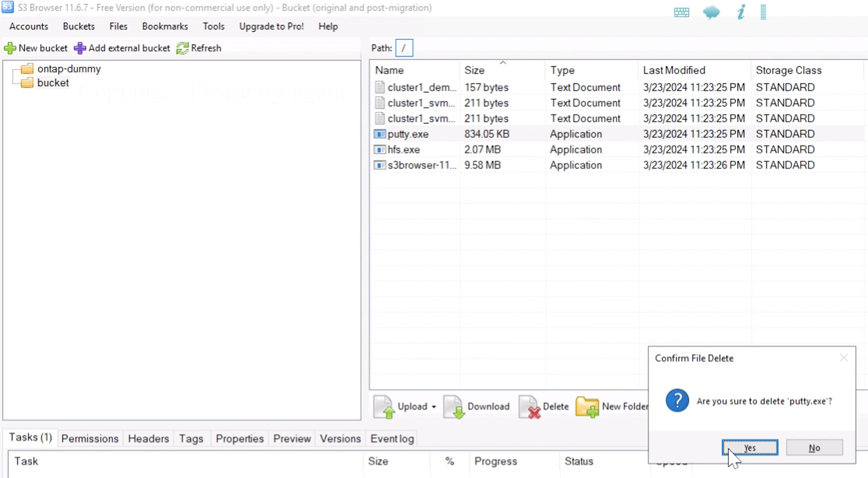Click the S3 Browser info icon in toolbar
This screenshot has width=868, height=478.
pyautogui.click(x=741, y=11)
